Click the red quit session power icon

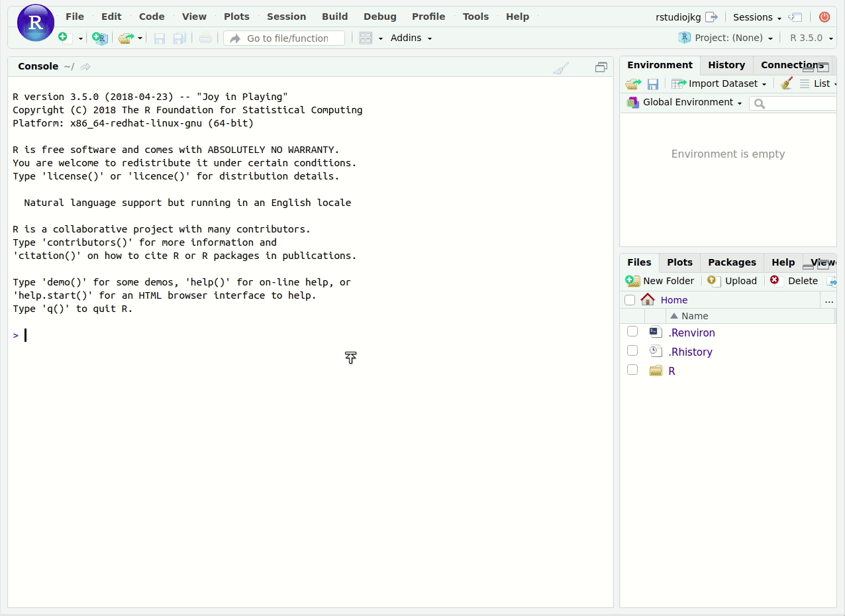[824, 17]
